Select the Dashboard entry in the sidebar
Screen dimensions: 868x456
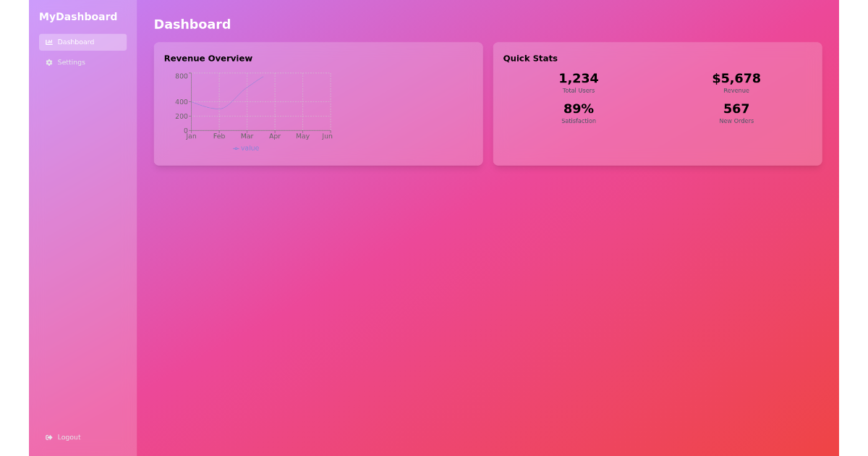tap(75, 42)
